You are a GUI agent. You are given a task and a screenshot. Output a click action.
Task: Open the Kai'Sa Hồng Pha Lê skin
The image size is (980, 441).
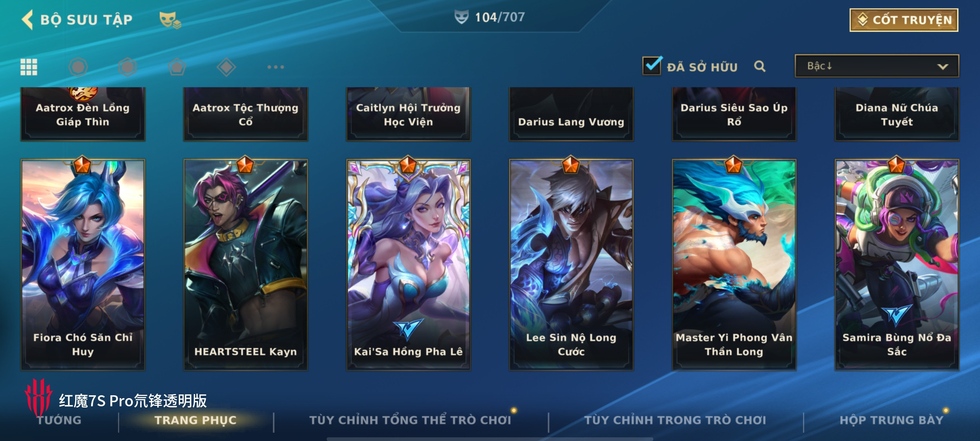point(408,265)
